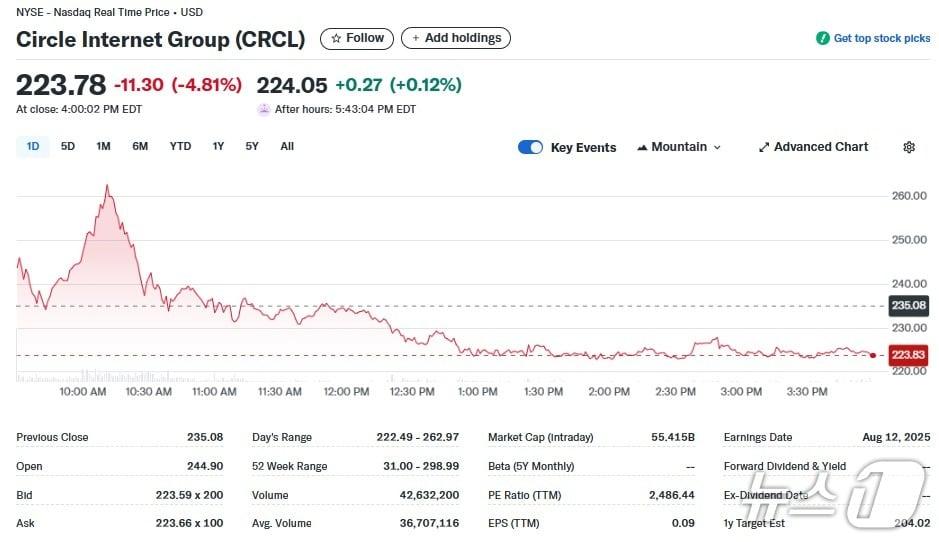Click the mountain chart type icon
The image size is (939, 542).
642,147
